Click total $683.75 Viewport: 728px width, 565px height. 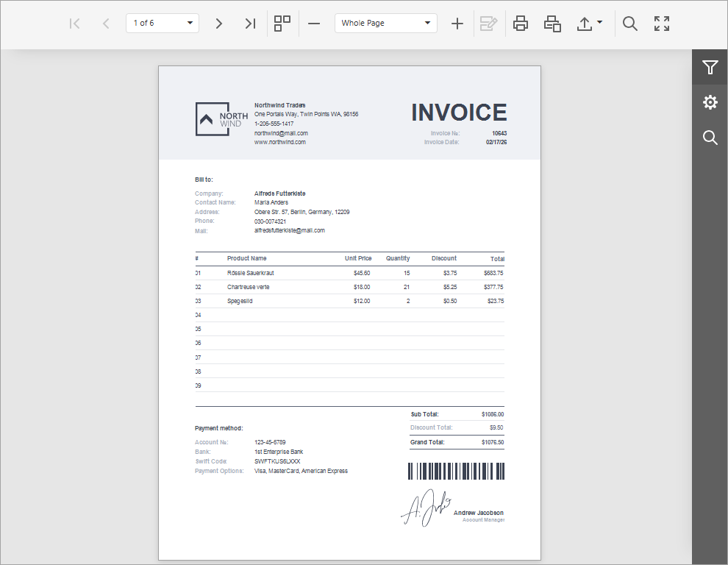[493, 273]
